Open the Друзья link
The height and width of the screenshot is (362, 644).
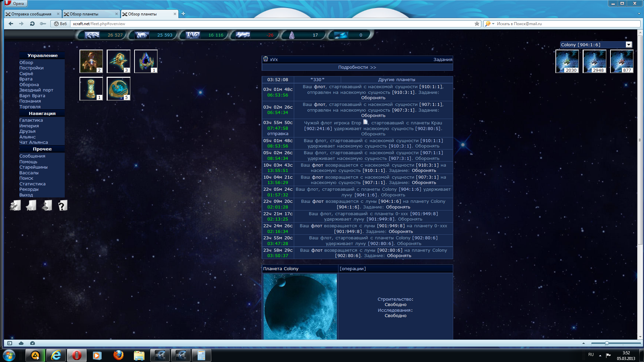(x=28, y=131)
